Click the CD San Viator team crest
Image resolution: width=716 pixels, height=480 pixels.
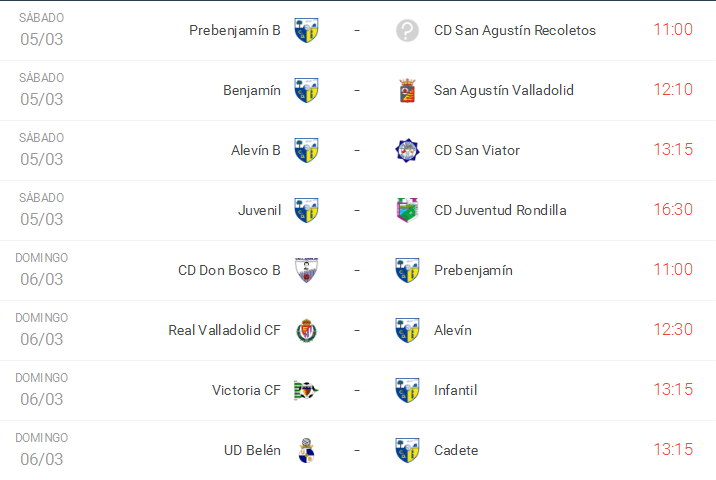coord(407,150)
